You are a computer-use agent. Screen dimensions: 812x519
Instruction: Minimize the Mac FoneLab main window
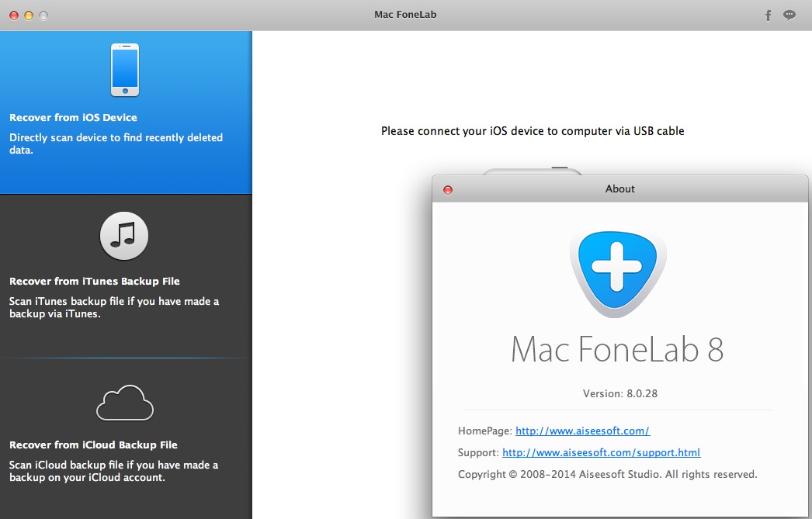click(29, 16)
